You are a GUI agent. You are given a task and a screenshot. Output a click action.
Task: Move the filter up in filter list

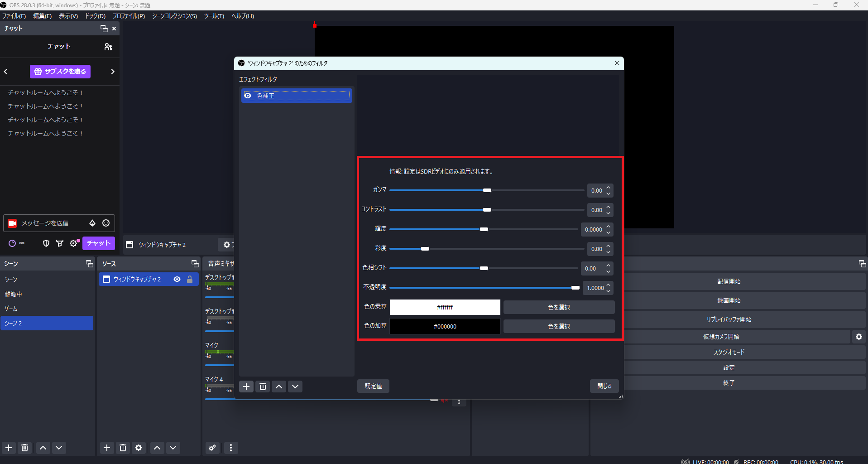click(x=279, y=387)
